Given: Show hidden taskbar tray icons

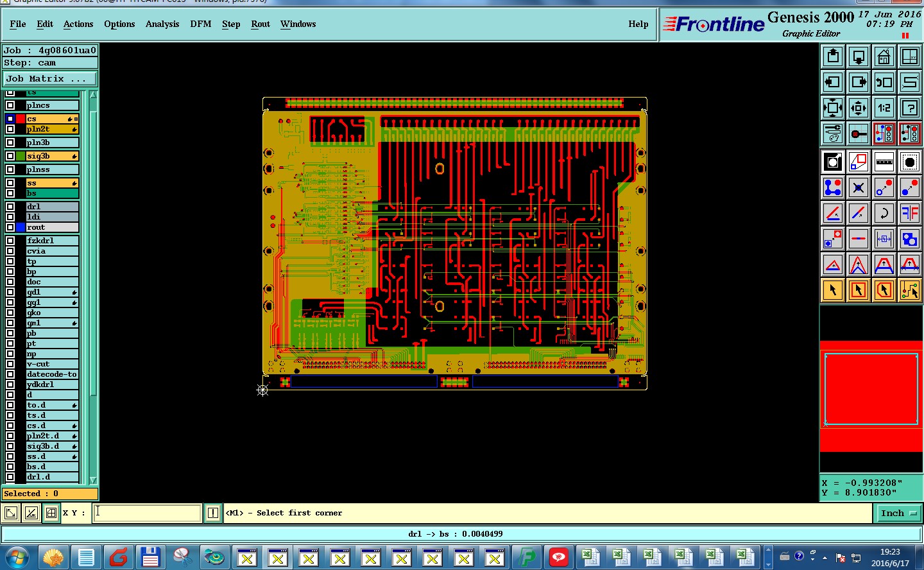Looking at the screenshot, I should coord(825,557).
